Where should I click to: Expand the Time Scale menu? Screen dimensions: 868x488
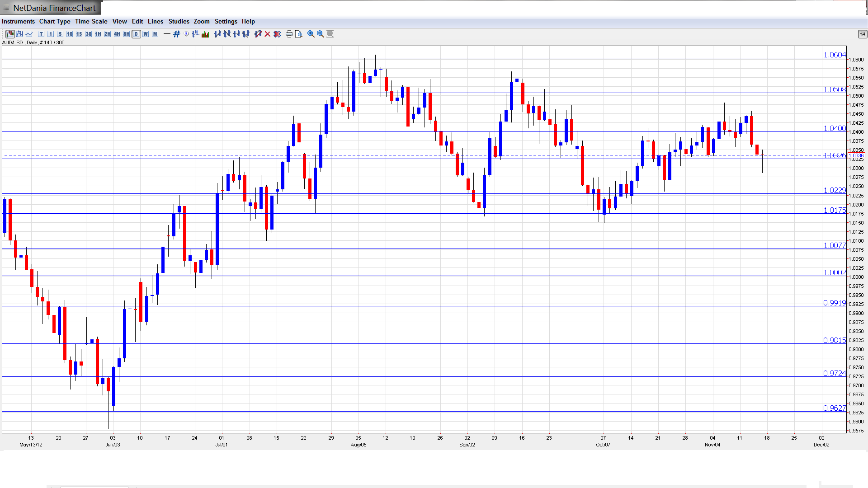coord(91,21)
